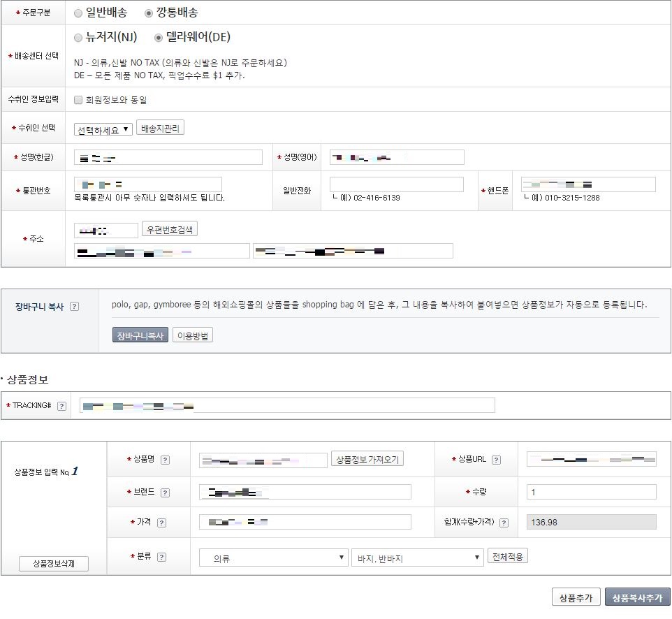The width and height of the screenshot is (672, 619).
Task: Click help icon next to 합계(수량*가격)
Action: coord(504,523)
